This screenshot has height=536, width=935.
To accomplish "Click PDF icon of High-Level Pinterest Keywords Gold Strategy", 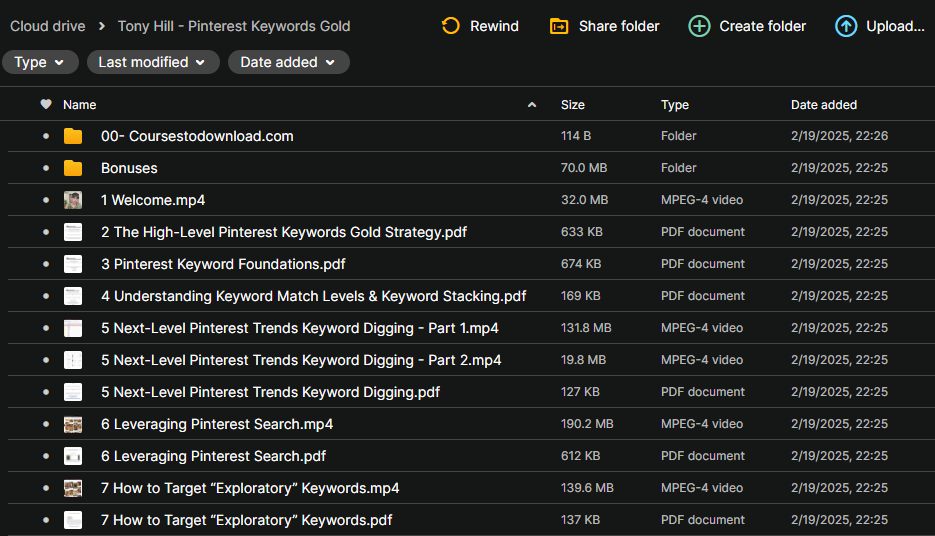I will 73,232.
